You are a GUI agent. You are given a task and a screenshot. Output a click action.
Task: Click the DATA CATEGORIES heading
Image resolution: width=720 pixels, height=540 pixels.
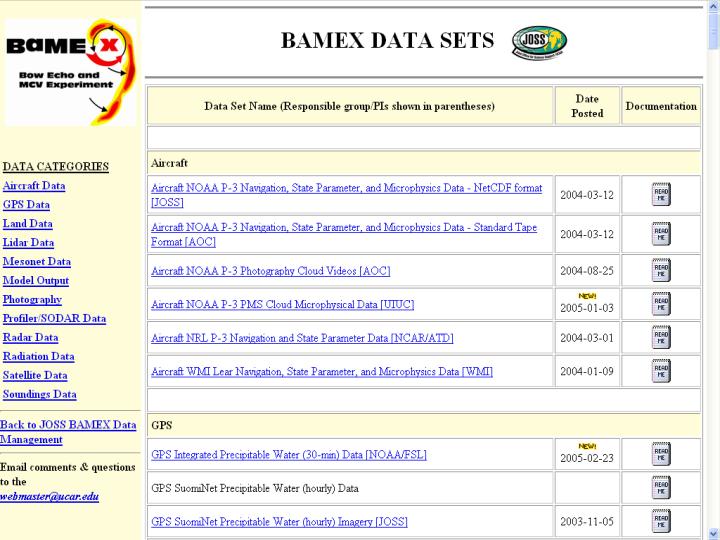coord(56,166)
